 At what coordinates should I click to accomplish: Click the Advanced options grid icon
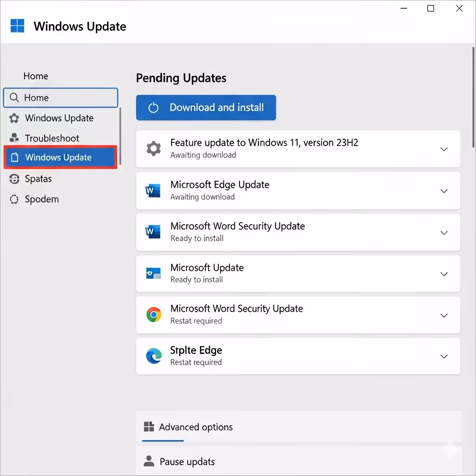coord(149,427)
